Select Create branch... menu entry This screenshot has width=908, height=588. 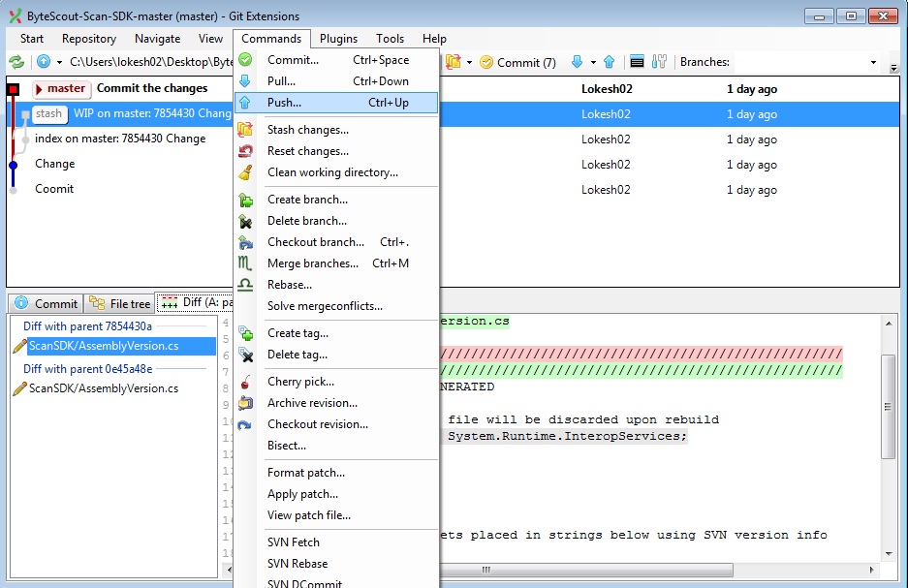(x=336, y=200)
